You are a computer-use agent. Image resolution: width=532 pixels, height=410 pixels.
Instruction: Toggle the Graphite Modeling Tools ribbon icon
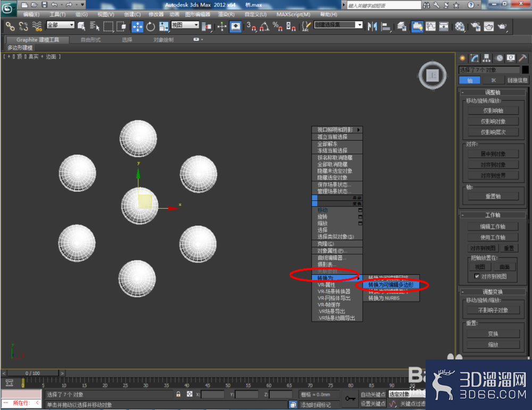417,26
